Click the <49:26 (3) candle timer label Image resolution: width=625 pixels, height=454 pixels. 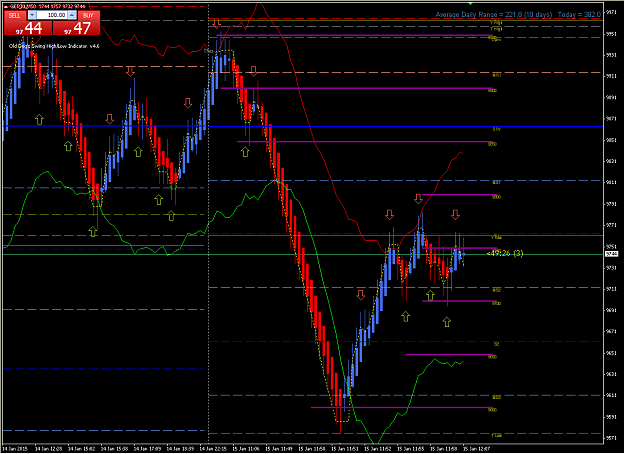click(505, 253)
